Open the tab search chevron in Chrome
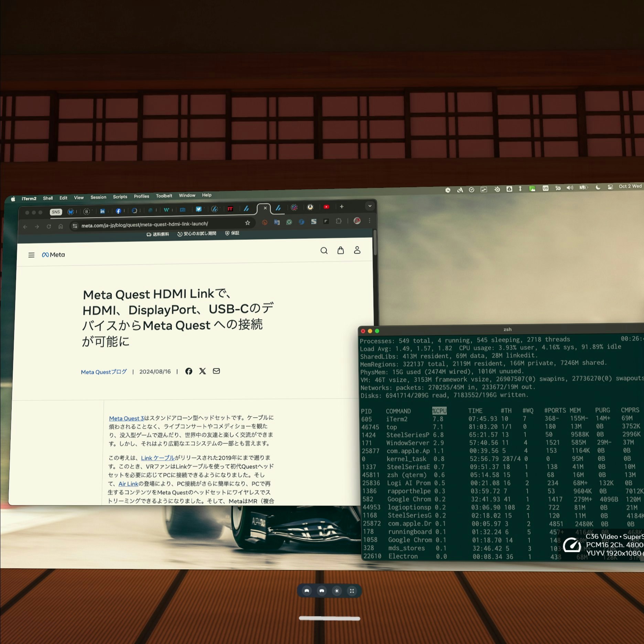Viewport: 644px width, 644px height. (x=370, y=206)
